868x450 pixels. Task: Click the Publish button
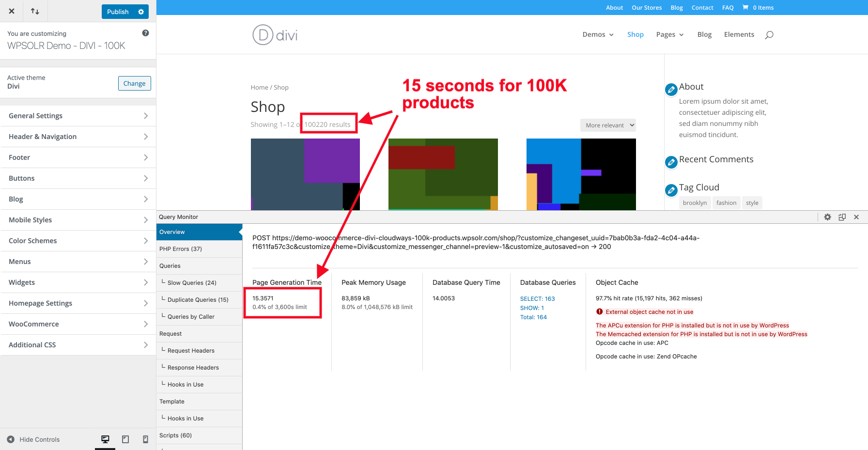[x=118, y=12]
